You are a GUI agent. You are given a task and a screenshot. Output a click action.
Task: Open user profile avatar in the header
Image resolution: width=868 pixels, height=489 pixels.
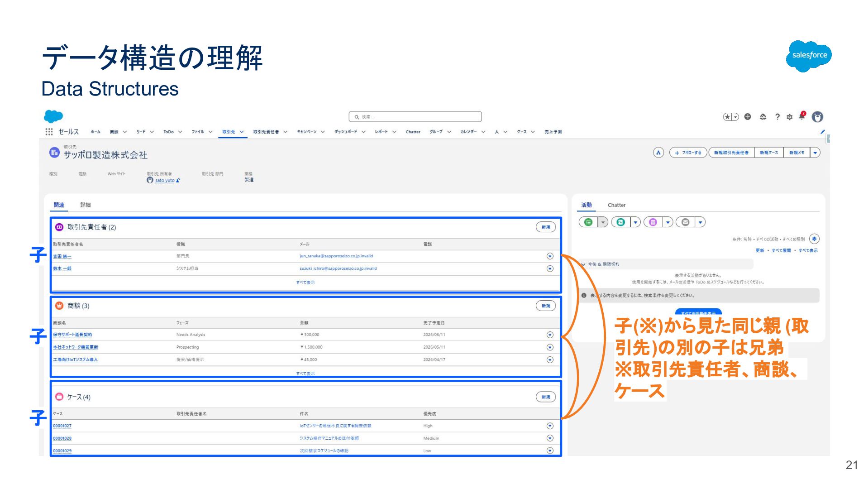tap(817, 117)
